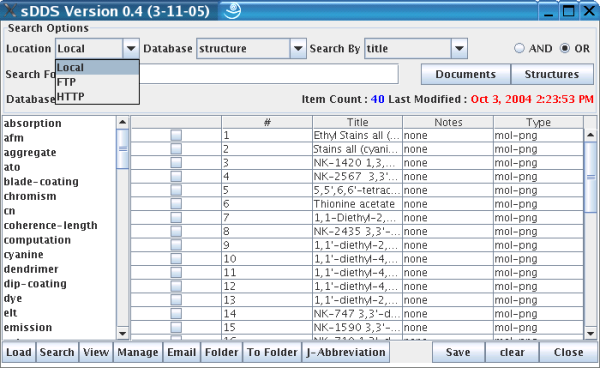The height and width of the screenshot is (368, 600).
Task: Click keyword list scroll-down arrow
Action: [122, 333]
